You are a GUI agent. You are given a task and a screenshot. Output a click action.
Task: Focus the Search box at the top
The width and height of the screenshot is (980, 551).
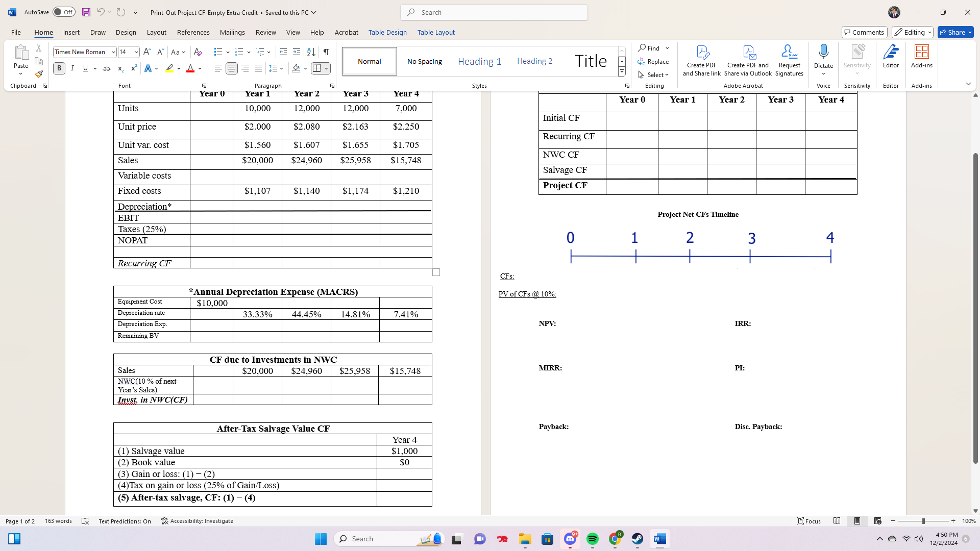(x=493, y=12)
